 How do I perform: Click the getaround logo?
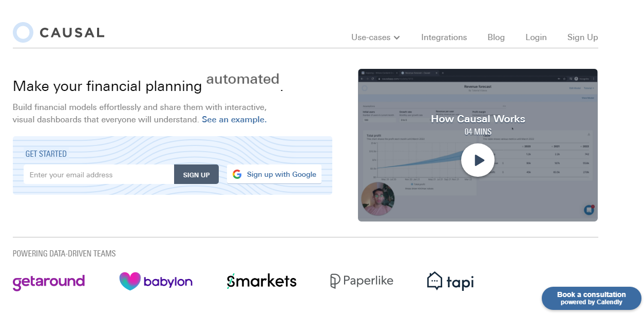click(x=49, y=282)
